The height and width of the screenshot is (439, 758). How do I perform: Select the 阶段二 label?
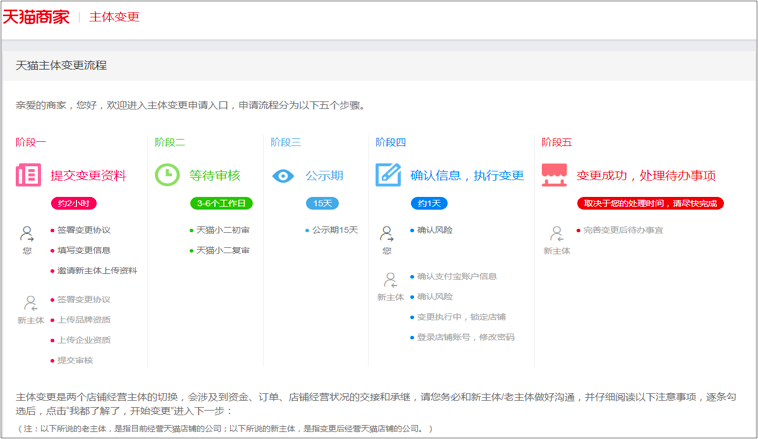point(170,142)
